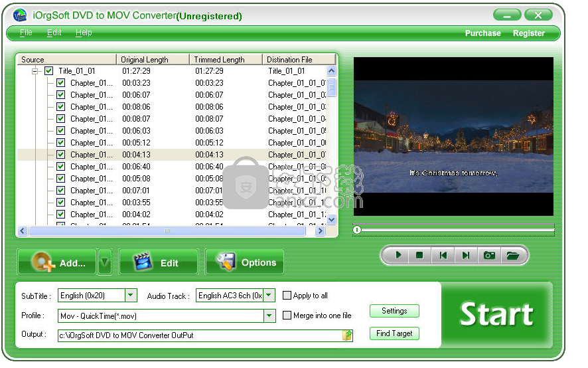Click the Trimmed Length column header
This screenshot has height=368, width=588.
click(226, 59)
